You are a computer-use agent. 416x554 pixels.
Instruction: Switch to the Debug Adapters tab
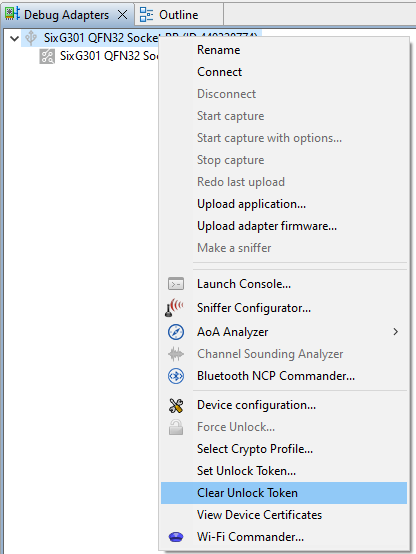coord(66,15)
